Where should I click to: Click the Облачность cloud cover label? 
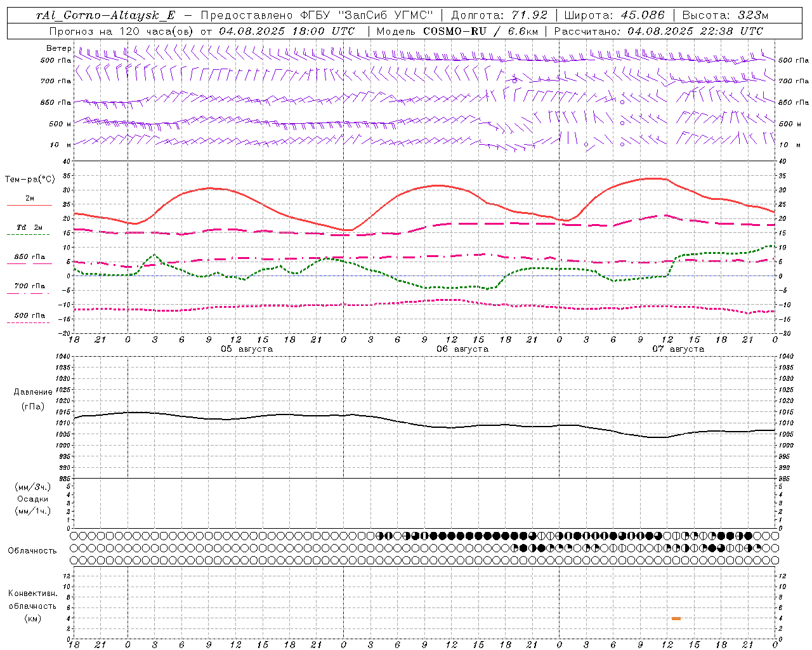tap(32, 550)
